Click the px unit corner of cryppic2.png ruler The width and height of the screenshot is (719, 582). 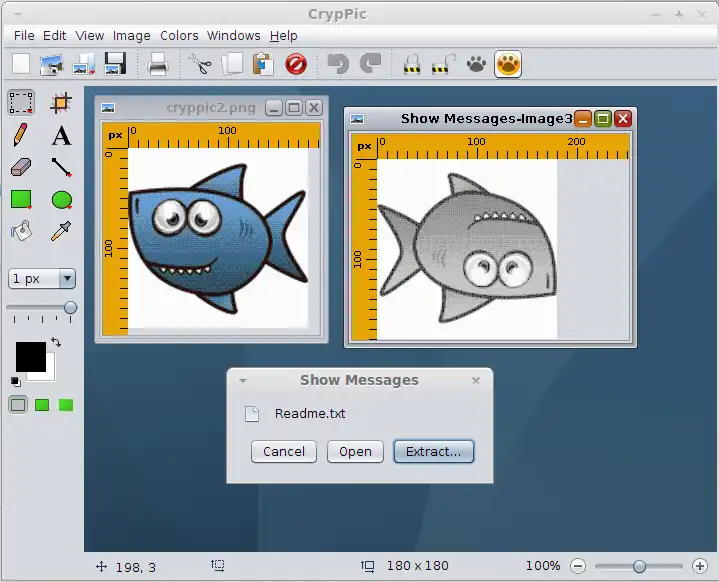[115, 136]
